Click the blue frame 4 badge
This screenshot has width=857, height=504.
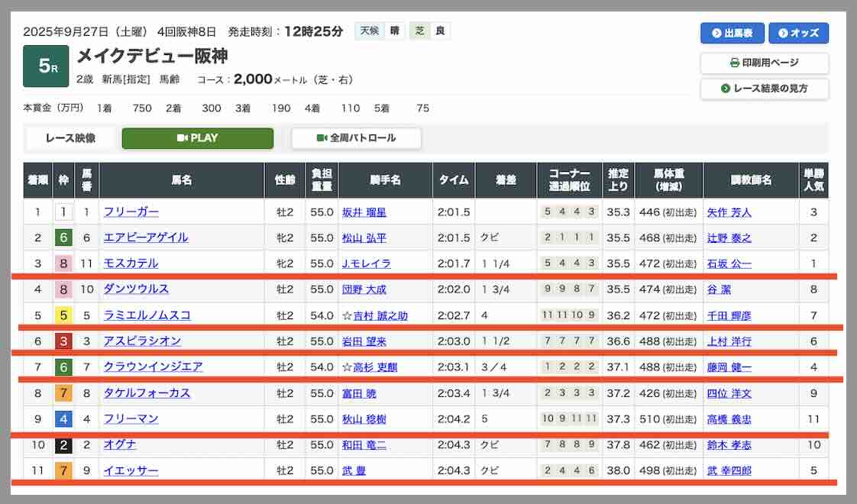coord(63,418)
